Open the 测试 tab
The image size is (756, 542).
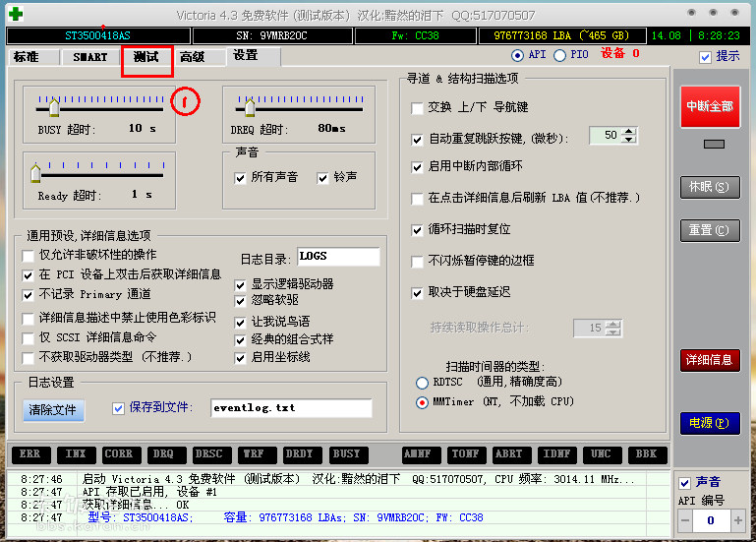point(146,57)
